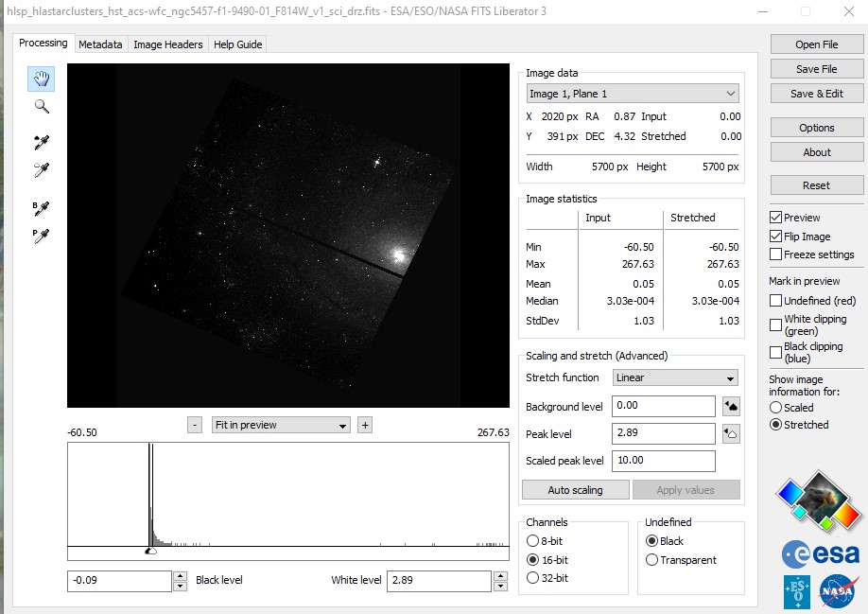Select the Hand pan tool
The image size is (868, 614).
tap(42, 79)
